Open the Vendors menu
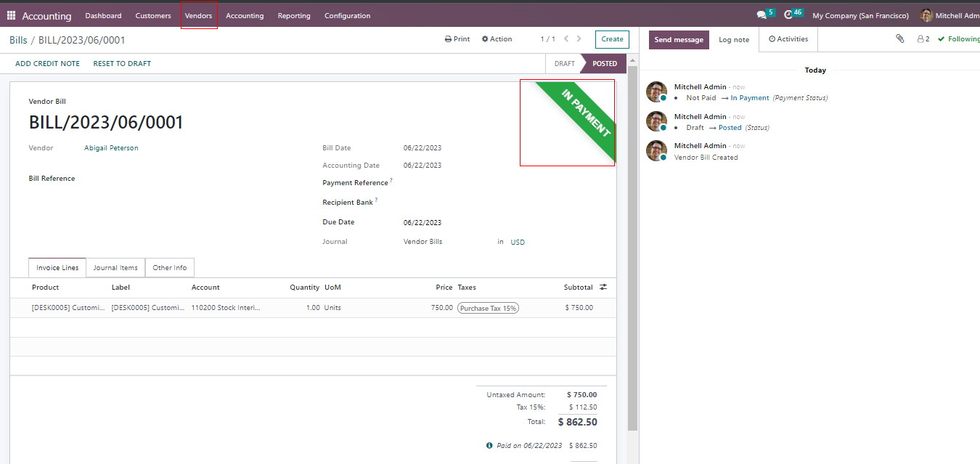 pos(199,15)
